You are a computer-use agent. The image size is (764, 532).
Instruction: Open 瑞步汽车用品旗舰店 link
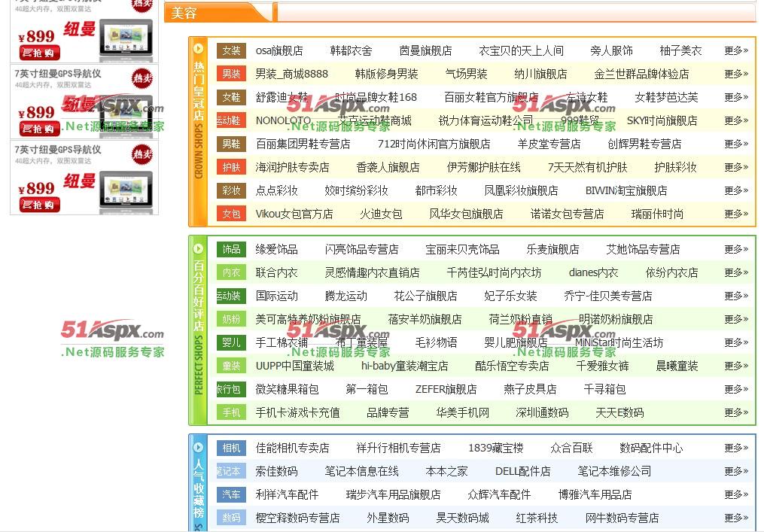[x=393, y=495]
